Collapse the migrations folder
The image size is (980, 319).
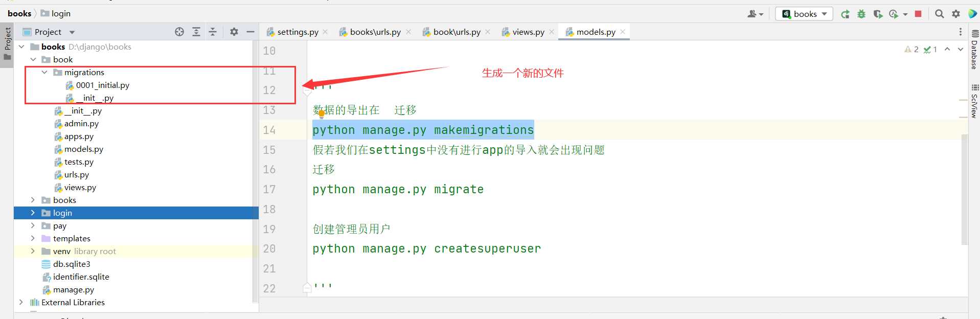point(44,73)
